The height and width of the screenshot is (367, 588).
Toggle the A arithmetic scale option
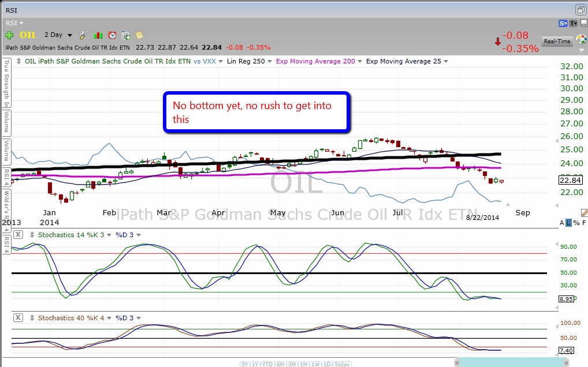pyautogui.click(x=561, y=223)
